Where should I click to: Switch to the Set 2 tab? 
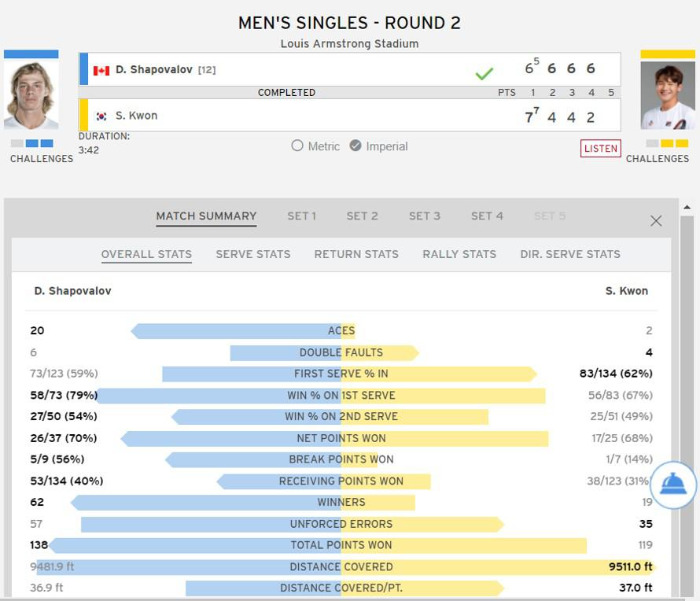pyautogui.click(x=362, y=216)
